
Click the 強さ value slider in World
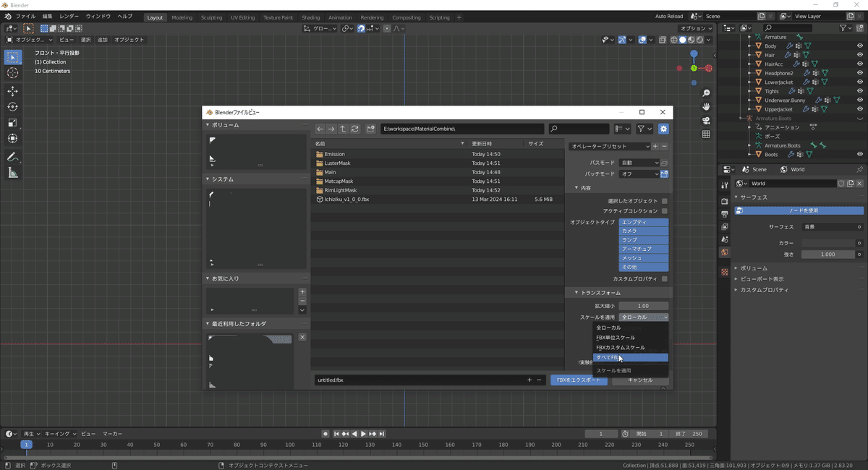827,255
